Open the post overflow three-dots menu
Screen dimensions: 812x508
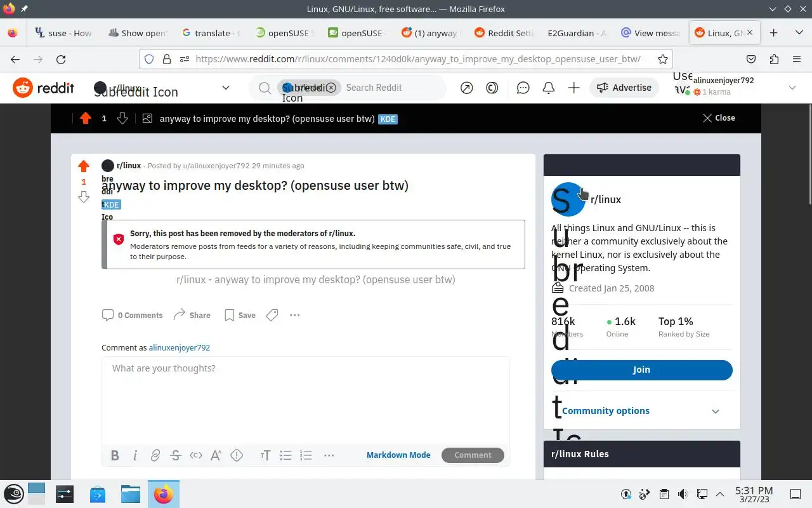click(295, 315)
